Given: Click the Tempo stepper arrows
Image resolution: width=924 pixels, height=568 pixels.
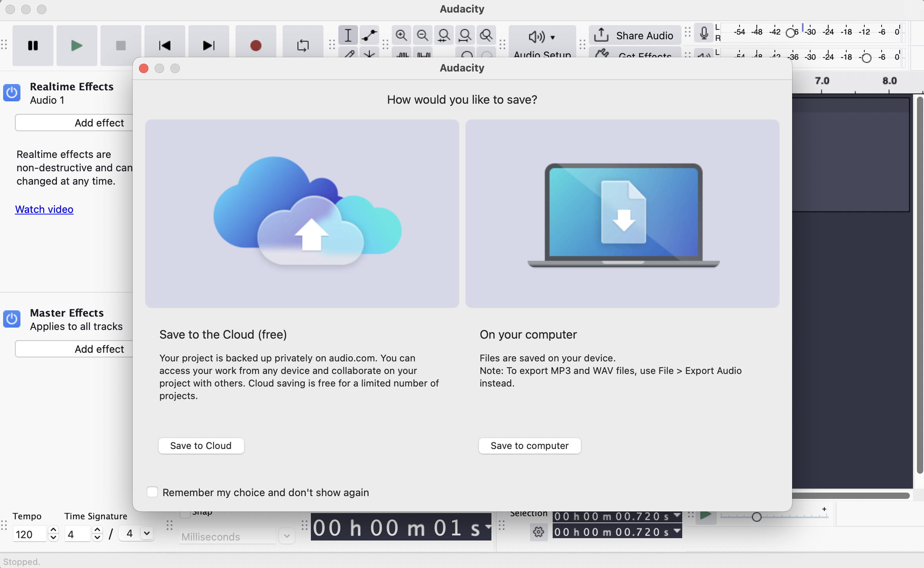Looking at the screenshot, I should 53,534.
